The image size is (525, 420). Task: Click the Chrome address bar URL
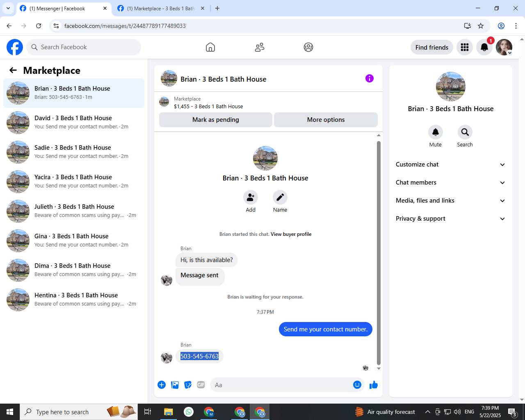[x=125, y=26]
